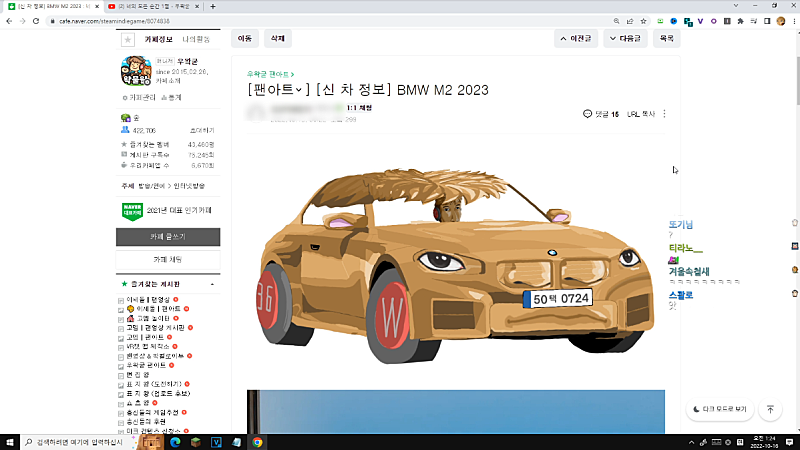Click the zoom magnifier icon in address bar
This screenshot has height=450, width=800.
pyautogui.click(x=616, y=21)
